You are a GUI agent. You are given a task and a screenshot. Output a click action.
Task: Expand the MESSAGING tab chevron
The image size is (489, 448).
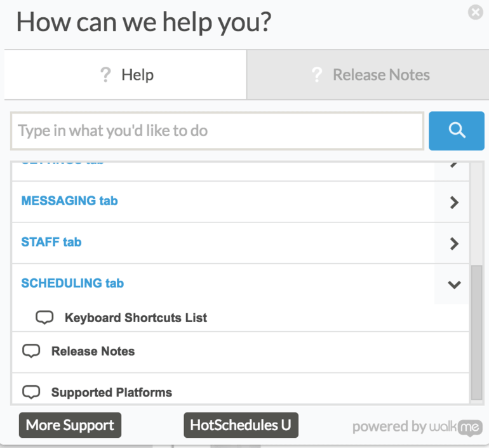(x=454, y=202)
